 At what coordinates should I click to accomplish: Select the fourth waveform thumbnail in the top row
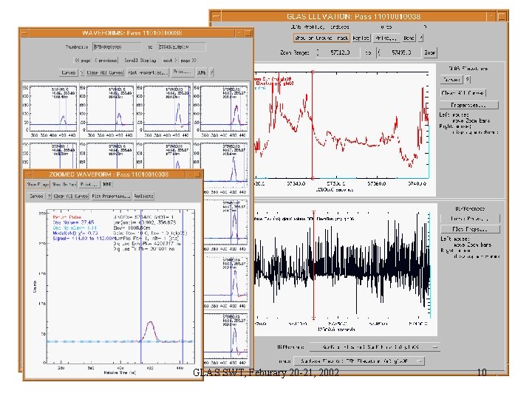coord(221,110)
